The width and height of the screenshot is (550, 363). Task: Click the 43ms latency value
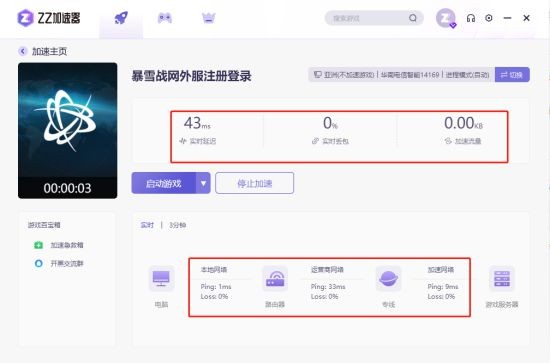197,123
